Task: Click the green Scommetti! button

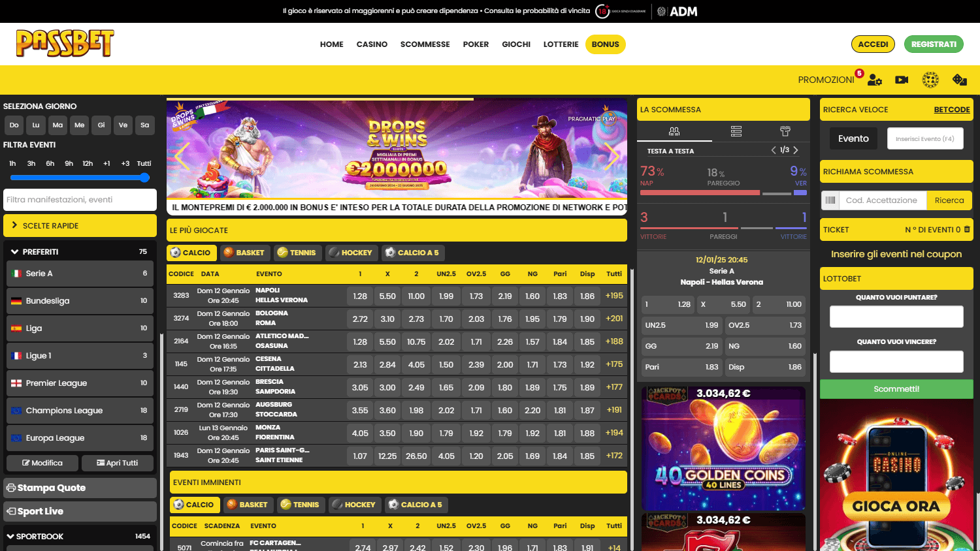Action: (896, 388)
